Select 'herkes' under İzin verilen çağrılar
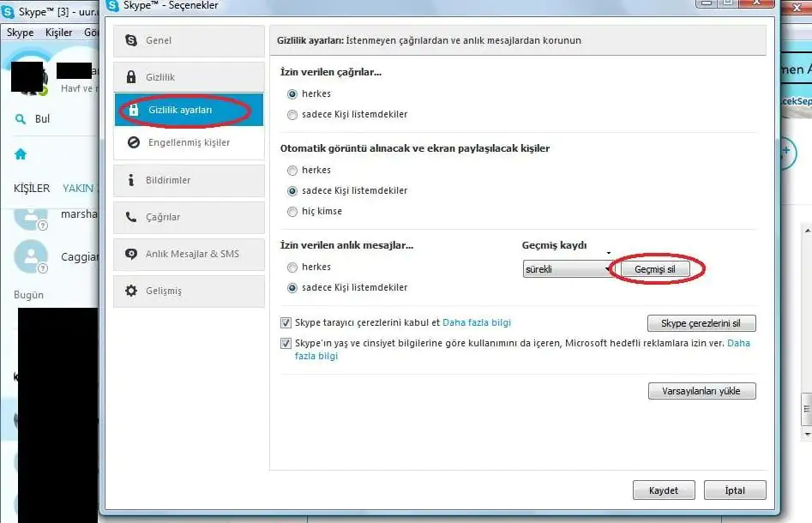 [x=292, y=93]
